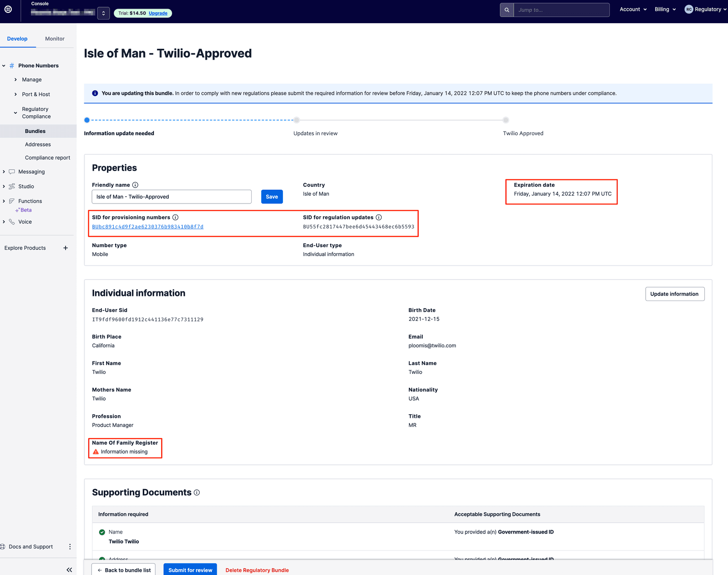728x575 pixels.
Task: Click the Twilio logo home icon
Action: click(x=8, y=9)
